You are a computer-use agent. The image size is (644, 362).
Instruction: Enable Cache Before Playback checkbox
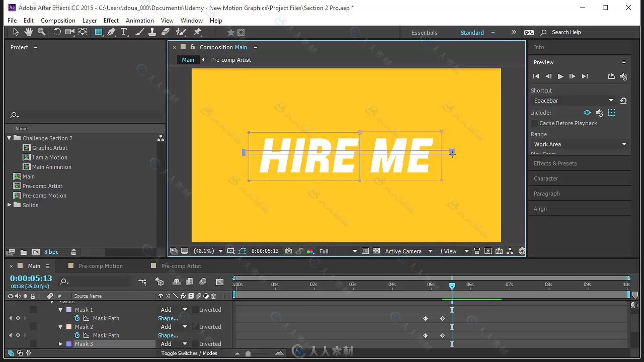(x=534, y=123)
